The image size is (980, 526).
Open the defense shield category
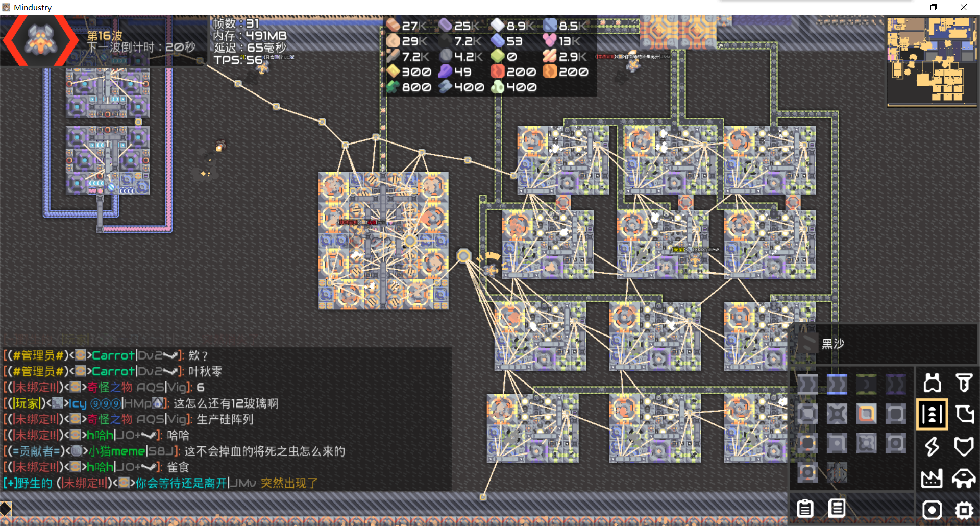(x=964, y=446)
